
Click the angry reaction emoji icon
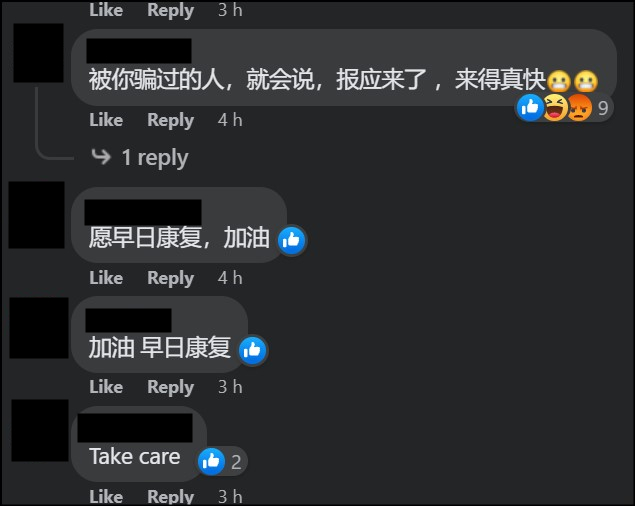tap(580, 107)
